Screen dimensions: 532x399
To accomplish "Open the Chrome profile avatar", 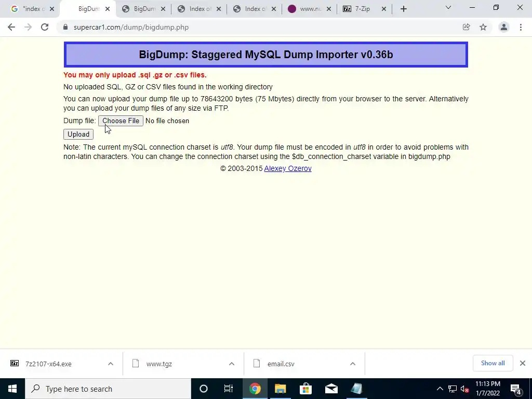I will pos(504,27).
